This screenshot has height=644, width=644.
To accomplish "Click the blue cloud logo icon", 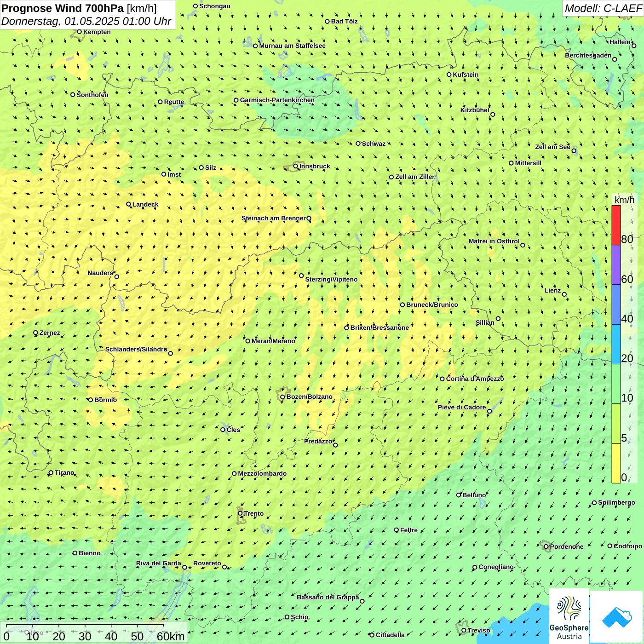I will (x=617, y=617).
